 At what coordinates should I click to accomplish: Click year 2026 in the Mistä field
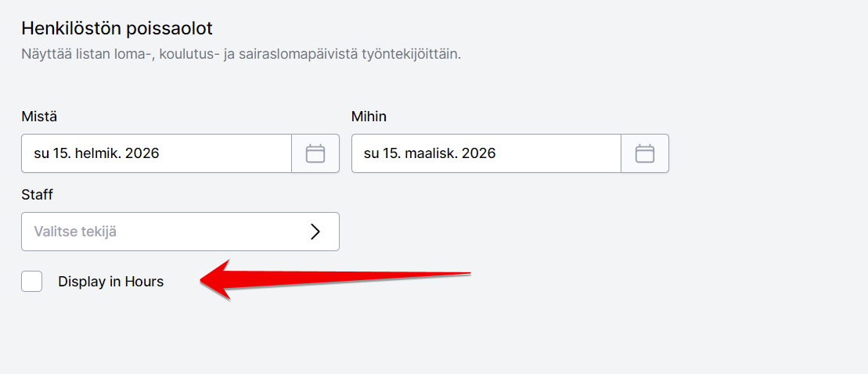tap(142, 153)
